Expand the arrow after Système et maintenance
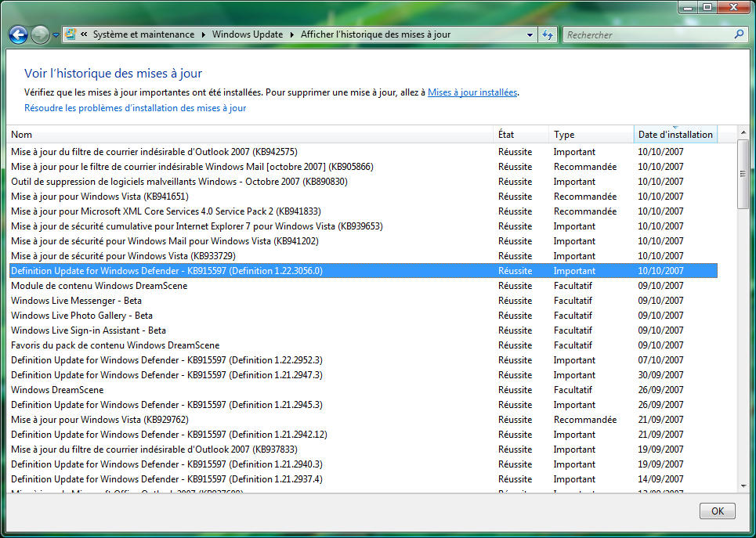Screen dimensions: 756x538 204,34
